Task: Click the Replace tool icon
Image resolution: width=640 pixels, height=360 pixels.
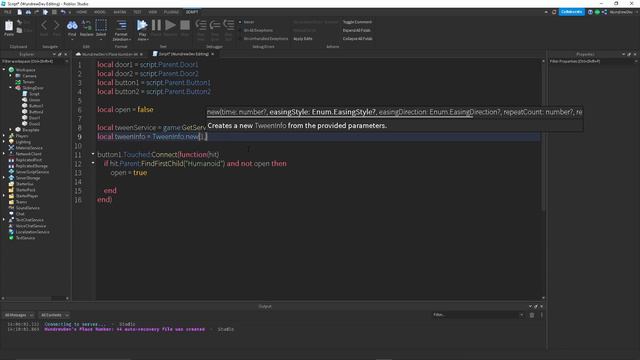Action: (87, 25)
